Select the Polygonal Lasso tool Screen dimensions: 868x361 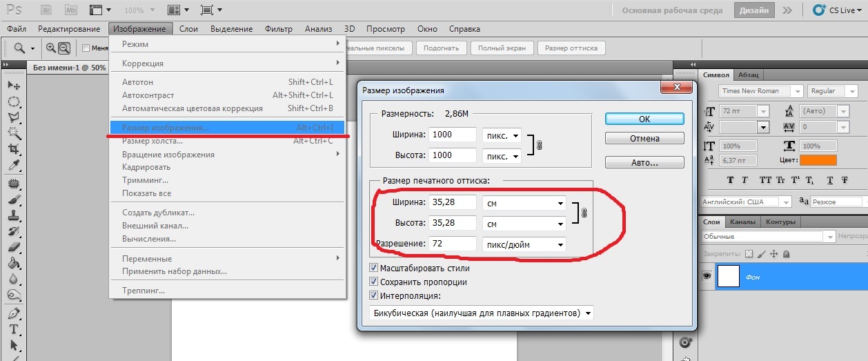coord(13,117)
